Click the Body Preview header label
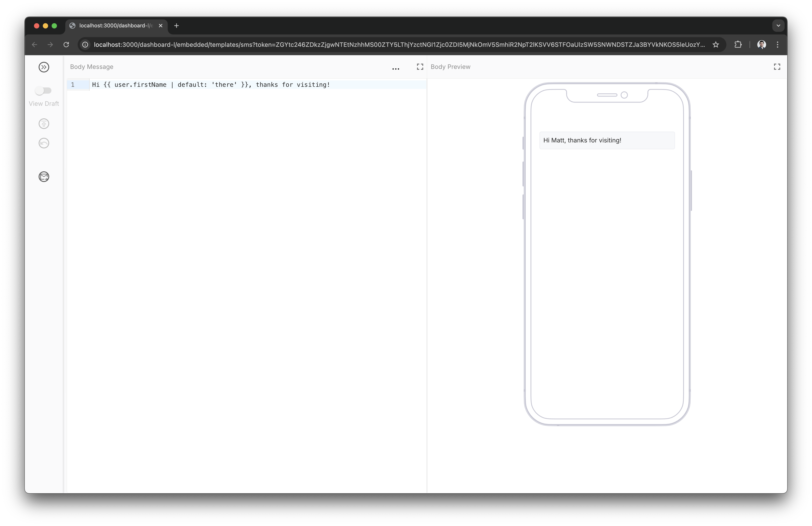Screen dimensions: 812x526 450,67
